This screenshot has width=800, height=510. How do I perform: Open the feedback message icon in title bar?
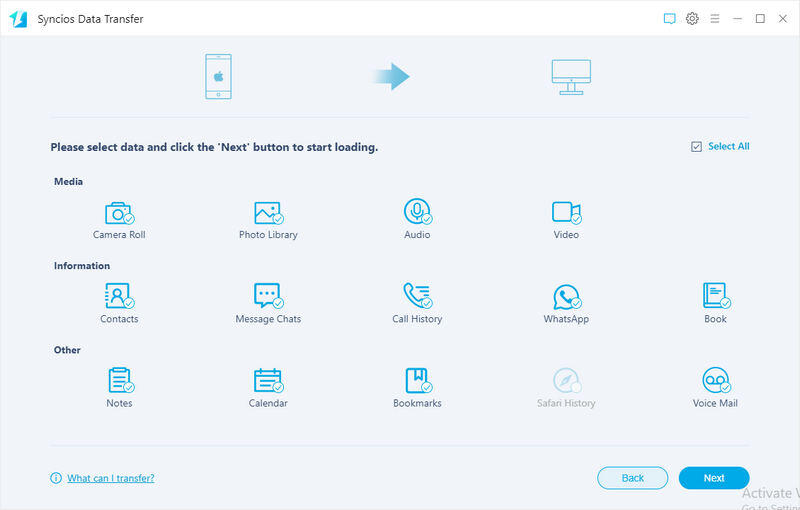pyautogui.click(x=670, y=19)
